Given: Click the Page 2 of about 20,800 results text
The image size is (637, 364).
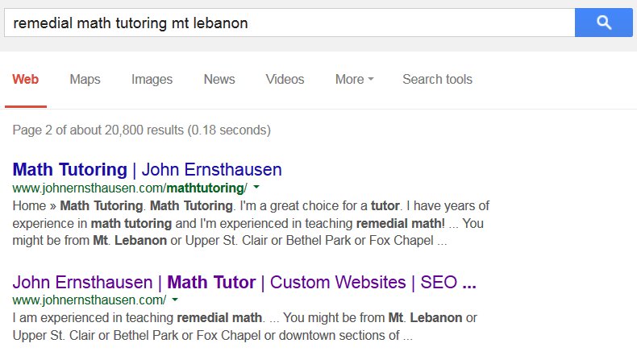Looking at the screenshot, I should (x=141, y=130).
